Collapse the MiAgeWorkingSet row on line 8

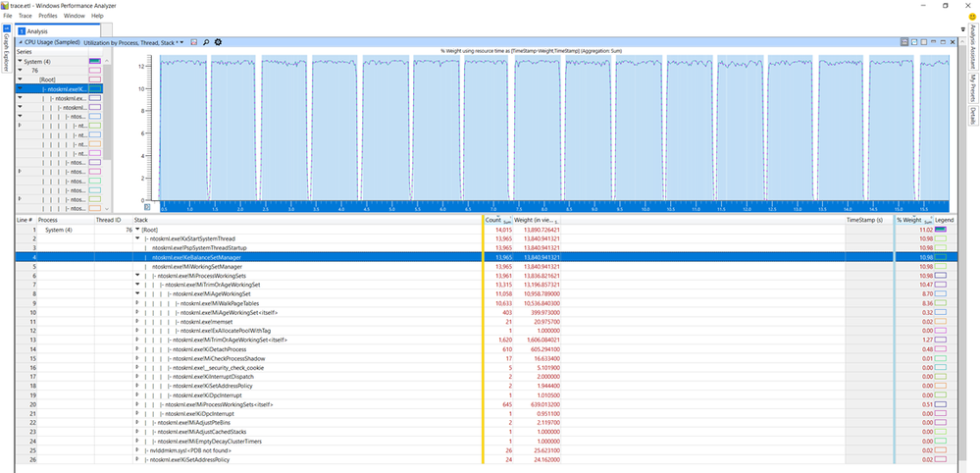tap(137, 293)
